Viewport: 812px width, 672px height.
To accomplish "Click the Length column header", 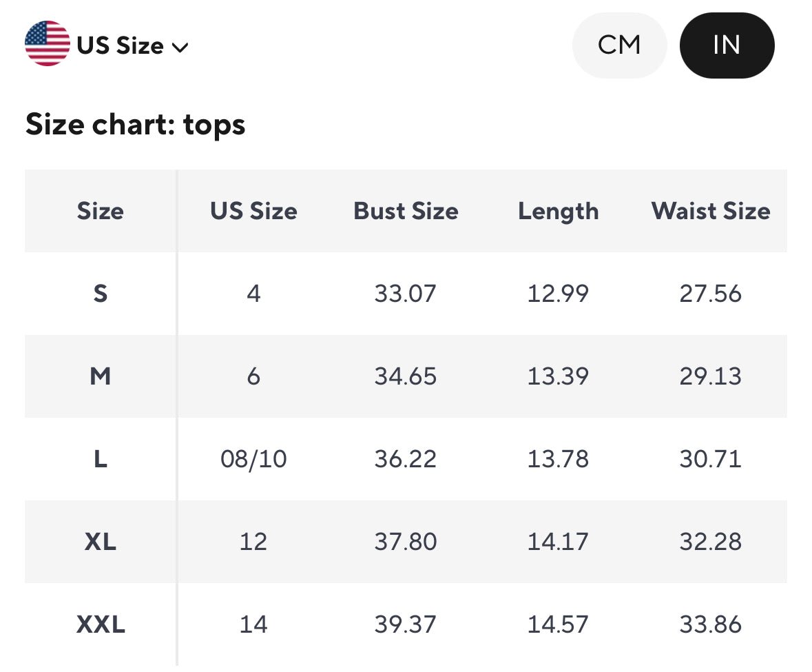I will 558,211.
